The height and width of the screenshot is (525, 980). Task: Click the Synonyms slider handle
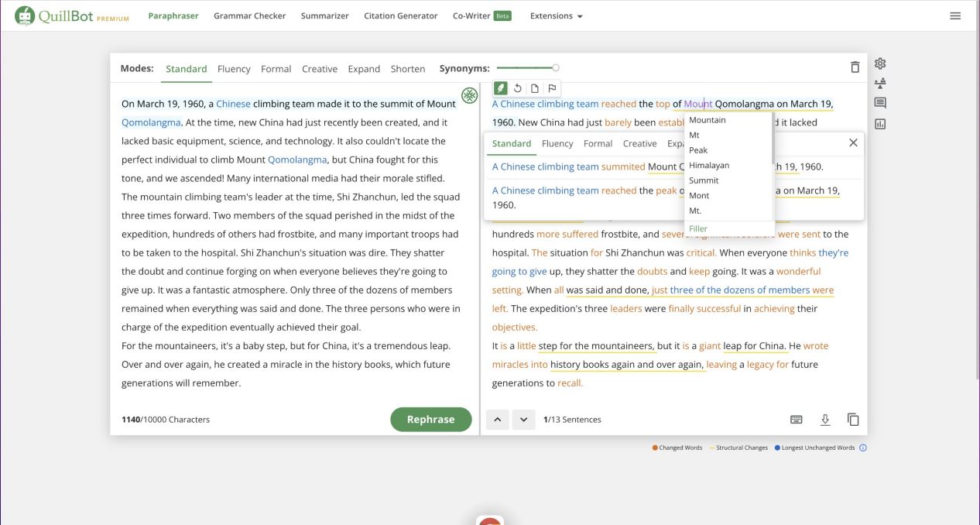tap(556, 68)
